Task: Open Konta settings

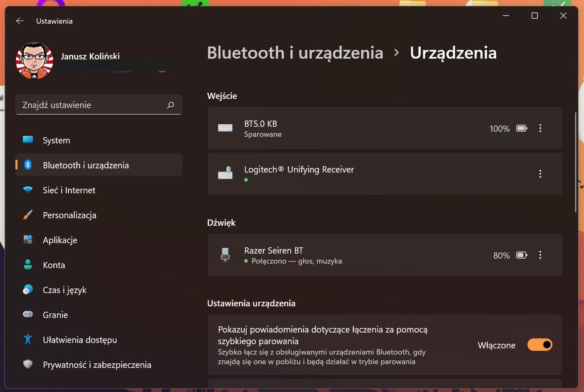Action: click(x=99, y=265)
